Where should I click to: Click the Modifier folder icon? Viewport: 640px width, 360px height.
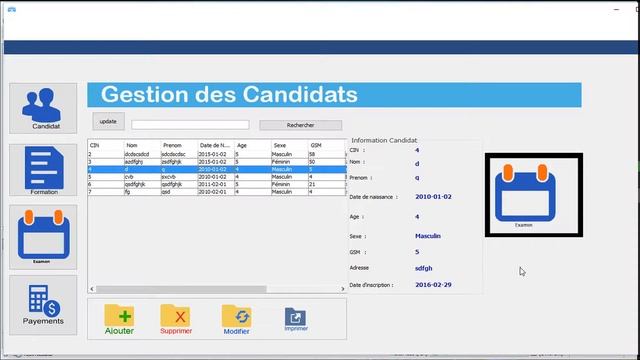pyautogui.click(x=236, y=320)
